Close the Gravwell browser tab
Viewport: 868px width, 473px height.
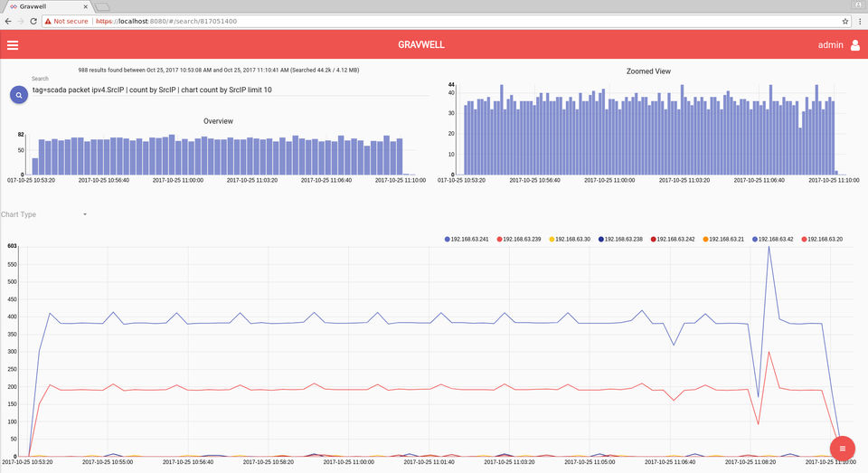(85, 6)
